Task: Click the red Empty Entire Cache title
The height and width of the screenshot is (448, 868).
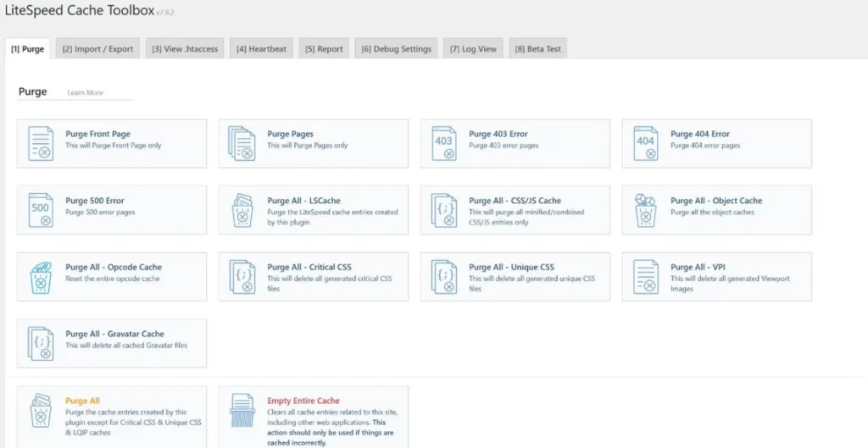Action: point(303,401)
